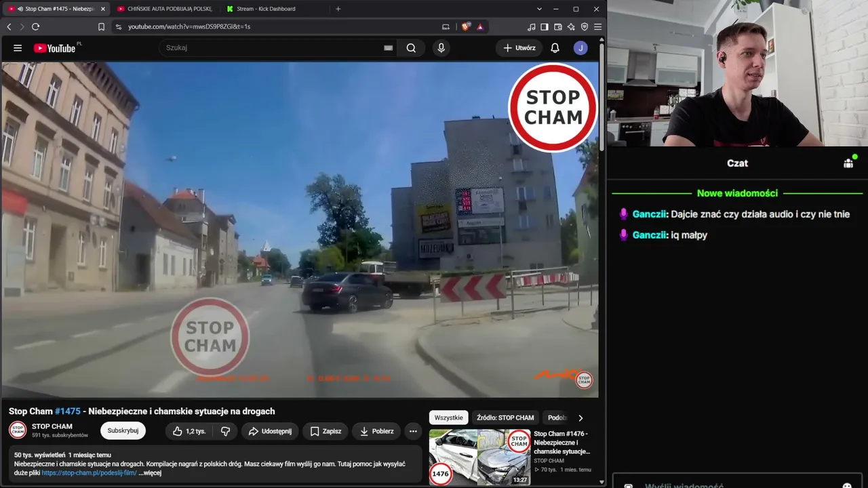
Task: Toggle the browser sidebar panel
Action: coord(545,26)
